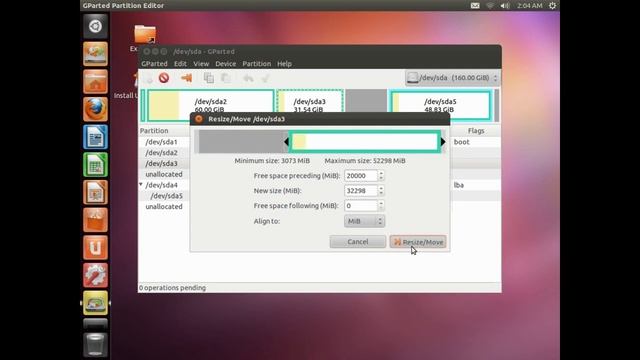Open the Partition menu
640x360 pixels.
pyautogui.click(x=257, y=64)
